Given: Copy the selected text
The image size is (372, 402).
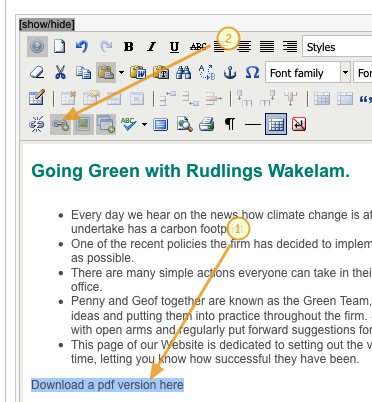Looking at the screenshot, I should [x=83, y=72].
